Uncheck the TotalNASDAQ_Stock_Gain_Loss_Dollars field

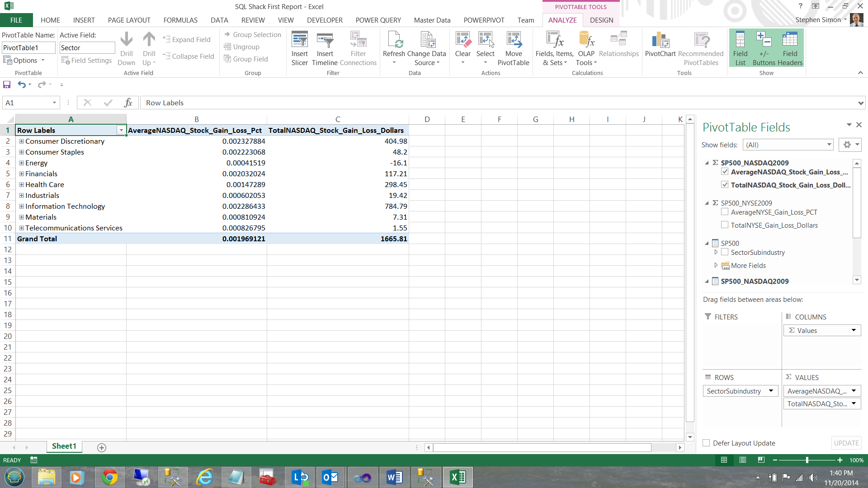(725, 185)
